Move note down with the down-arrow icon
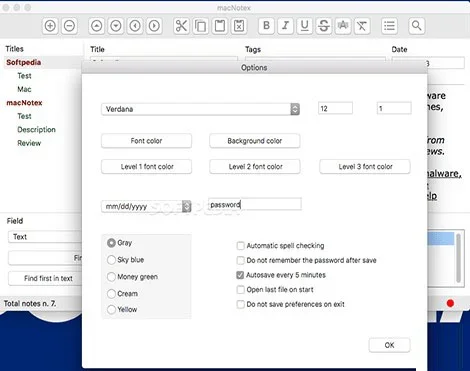 click(116, 26)
